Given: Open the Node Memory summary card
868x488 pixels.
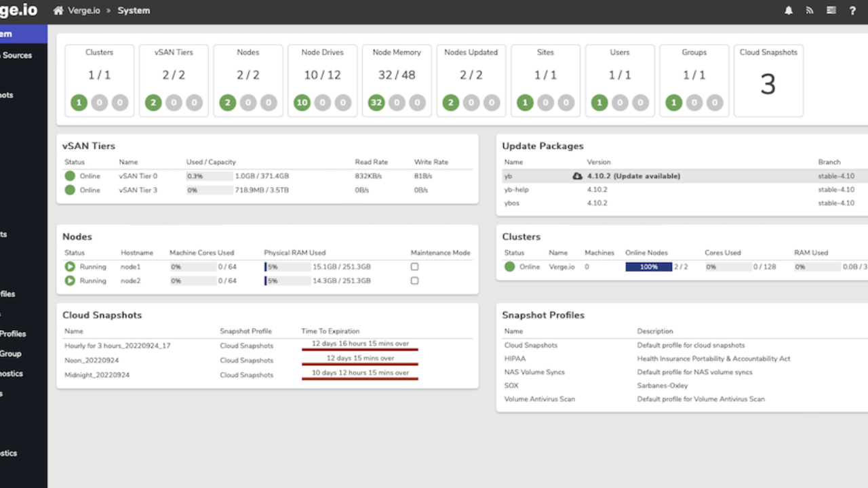Looking at the screenshot, I should (397, 81).
